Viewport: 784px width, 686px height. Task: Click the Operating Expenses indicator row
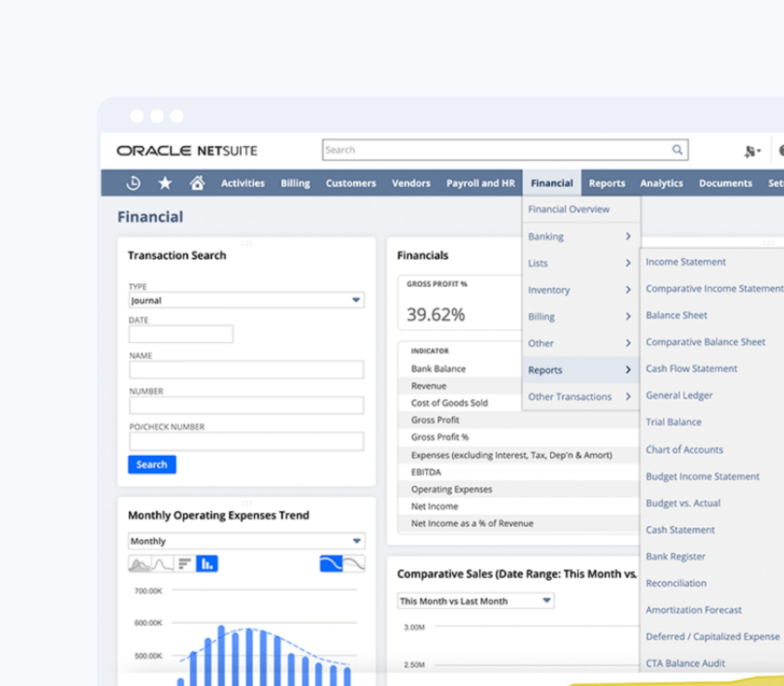click(x=518, y=490)
